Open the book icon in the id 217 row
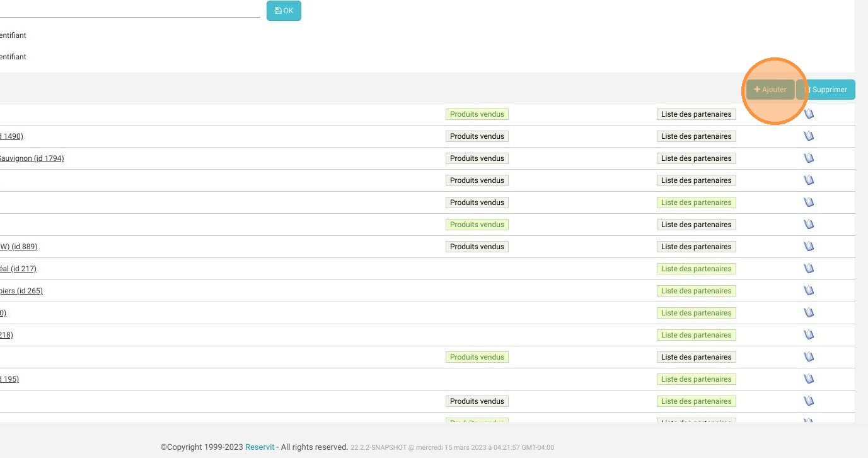 point(809,268)
